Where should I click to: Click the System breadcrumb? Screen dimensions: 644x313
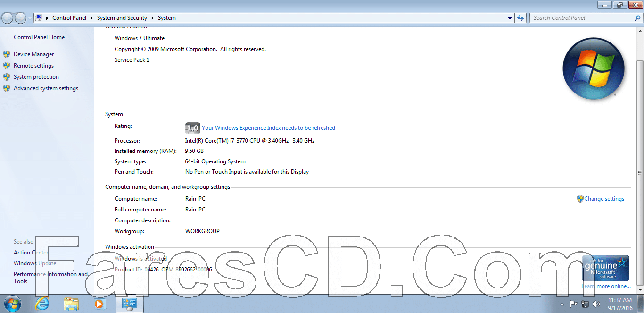point(167,18)
